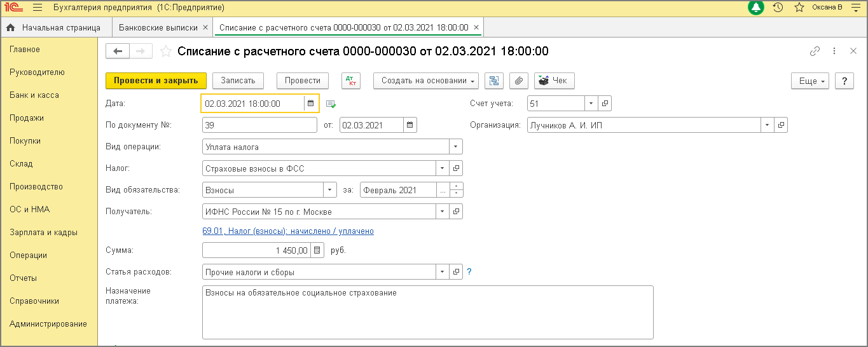The image size is (868, 347).
Task: Open the Еще menu button
Action: (x=809, y=81)
